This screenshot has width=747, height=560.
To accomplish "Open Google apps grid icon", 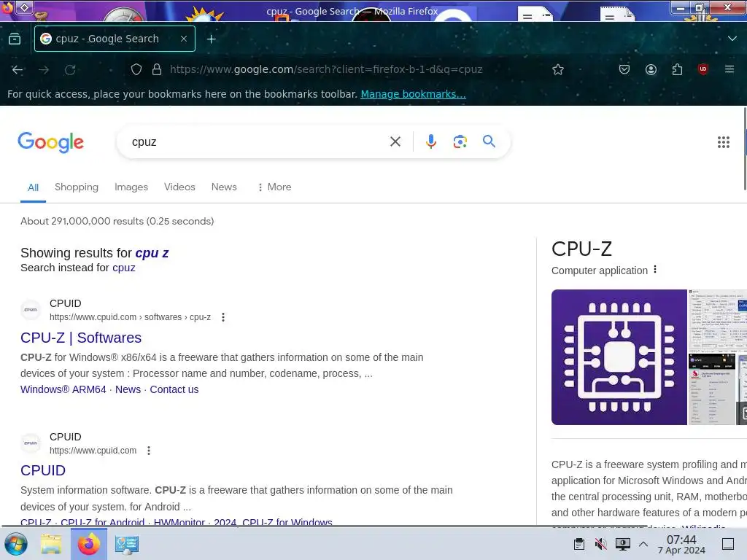I will [x=723, y=142].
